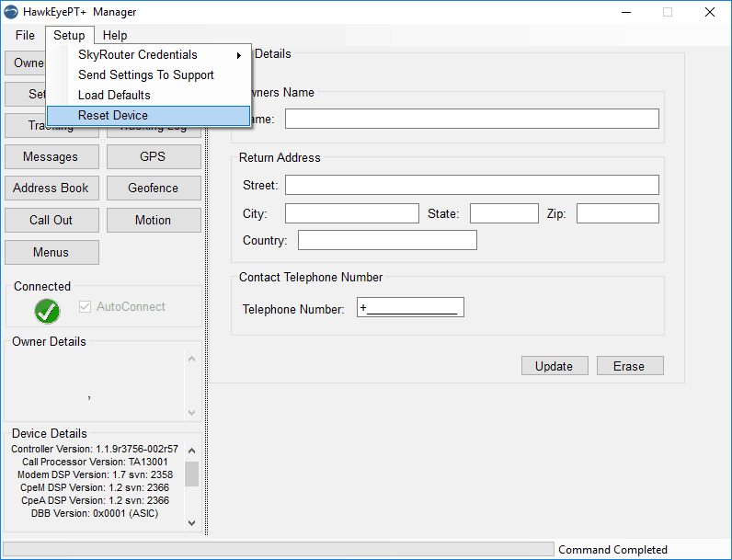Click the Country input field
The width and height of the screenshot is (732, 560).
[x=387, y=240]
